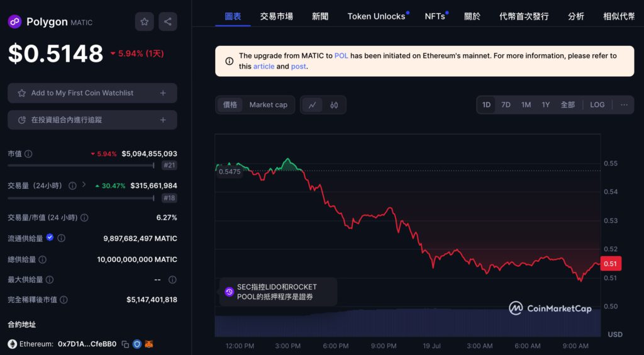
Task: Click the plus icon on watchlist button
Action: 163,93
